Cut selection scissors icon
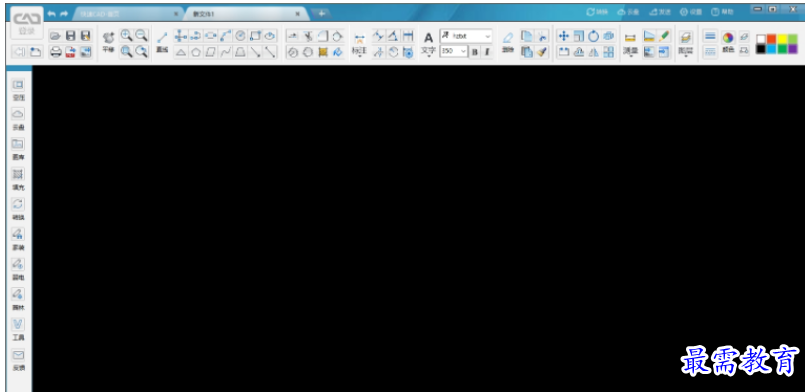This screenshot has width=805, height=392. coord(542,35)
